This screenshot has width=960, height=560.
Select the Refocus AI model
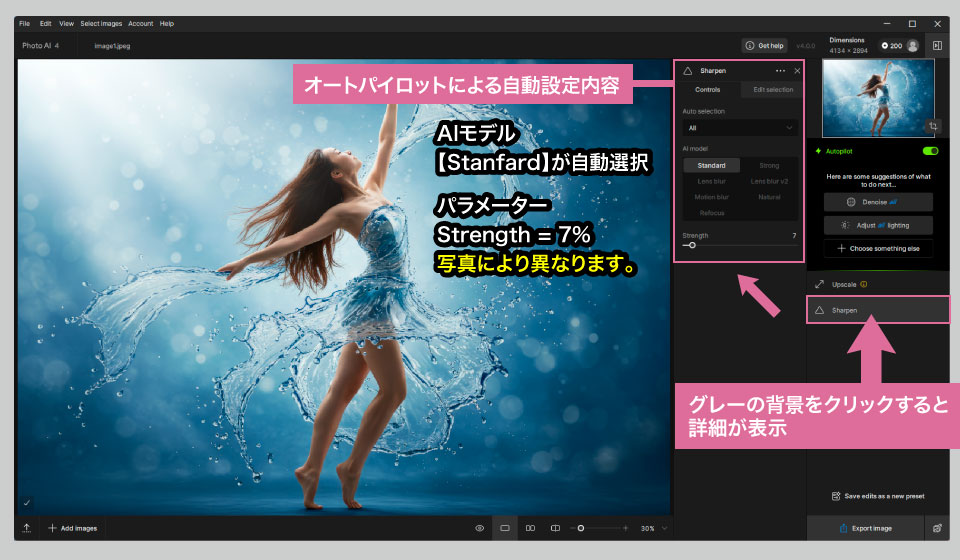[711, 213]
